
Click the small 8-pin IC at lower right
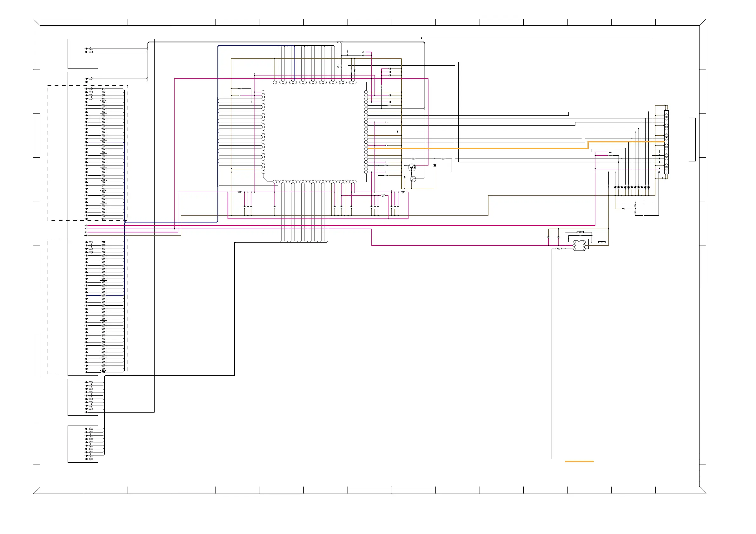tap(579, 245)
